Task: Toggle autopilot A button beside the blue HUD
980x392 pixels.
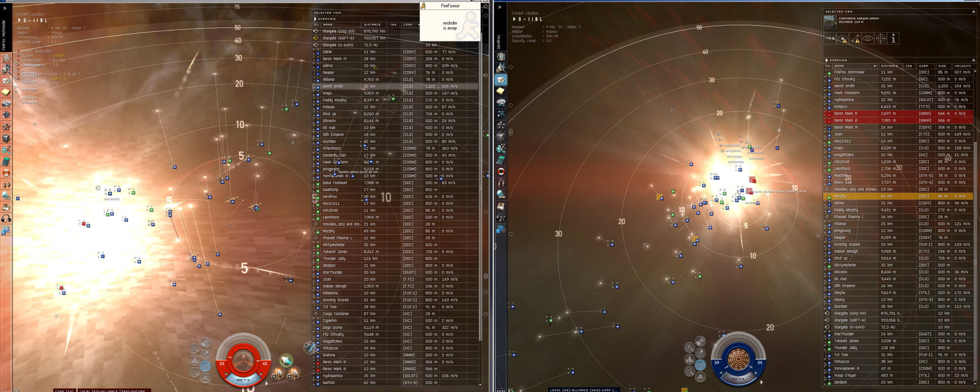Action: pyautogui.click(x=700, y=377)
